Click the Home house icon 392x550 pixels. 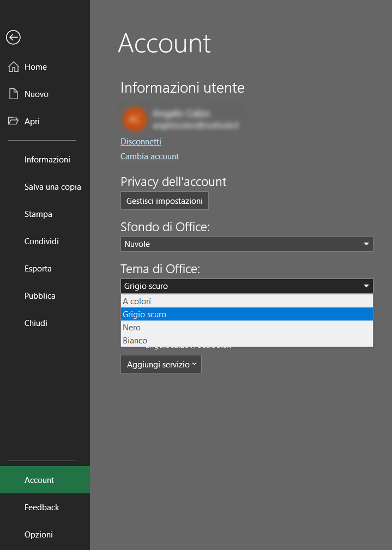[x=13, y=67]
